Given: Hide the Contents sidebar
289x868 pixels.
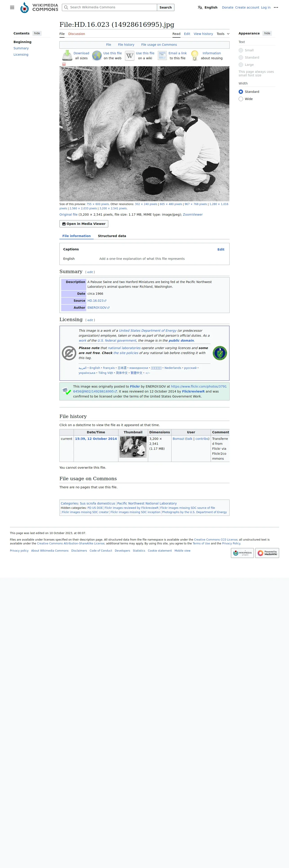Looking at the screenshot, I should tap(37, 33).
